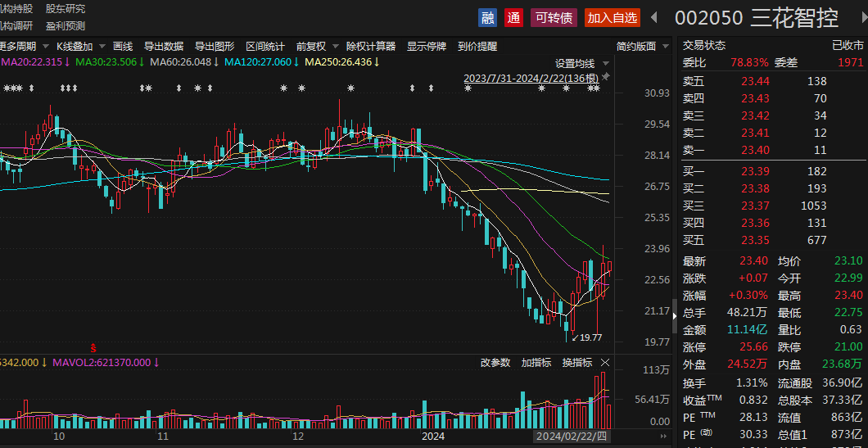
Task: Open the 股东研究 shareholder research tab
Action: [66, 8]
